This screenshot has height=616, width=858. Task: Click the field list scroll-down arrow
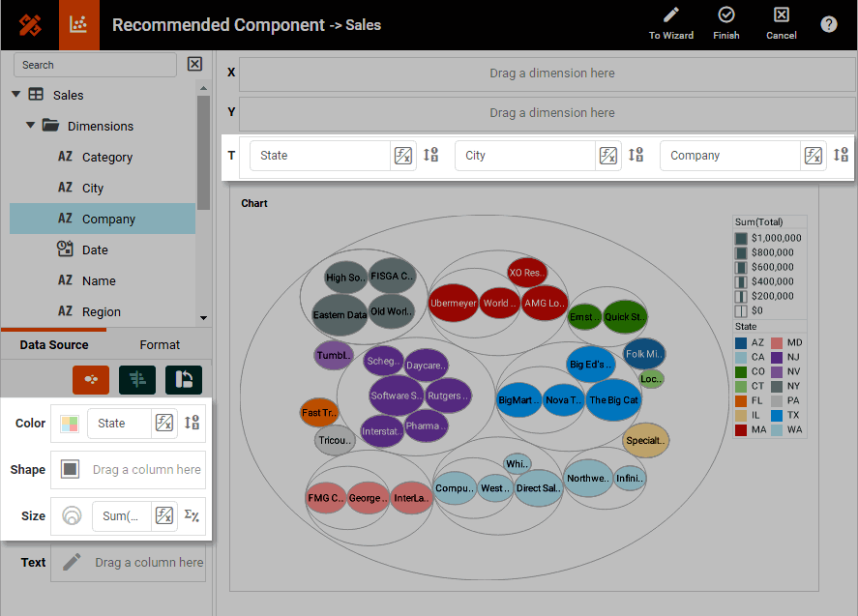pos(203,317)
